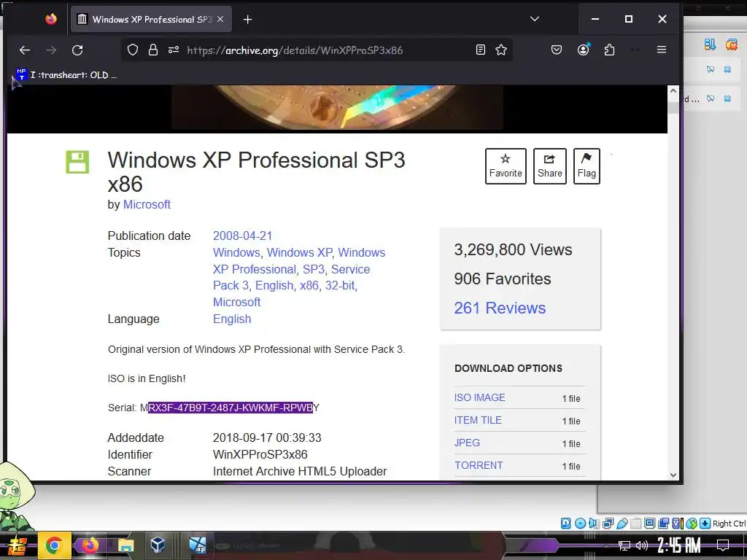Dismiss the VirtualBox notification ending 'rd ...'
Viewport: 747px width, 560px height.
point(727,98)
